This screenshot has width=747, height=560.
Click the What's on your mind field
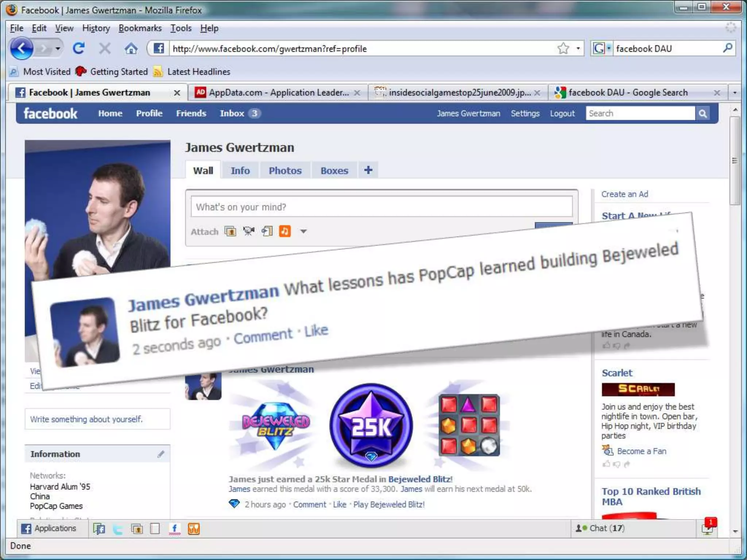point(381,207)
